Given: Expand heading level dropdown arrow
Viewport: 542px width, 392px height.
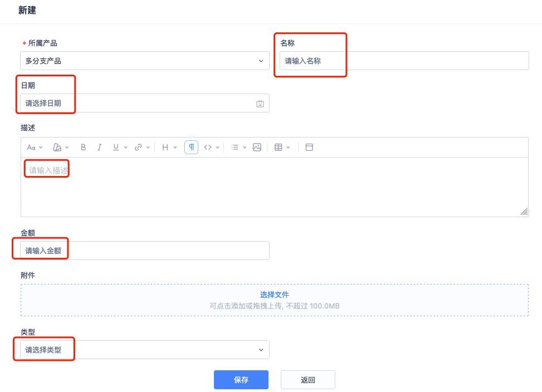Looking at the screenshot, I should (175, 148).
